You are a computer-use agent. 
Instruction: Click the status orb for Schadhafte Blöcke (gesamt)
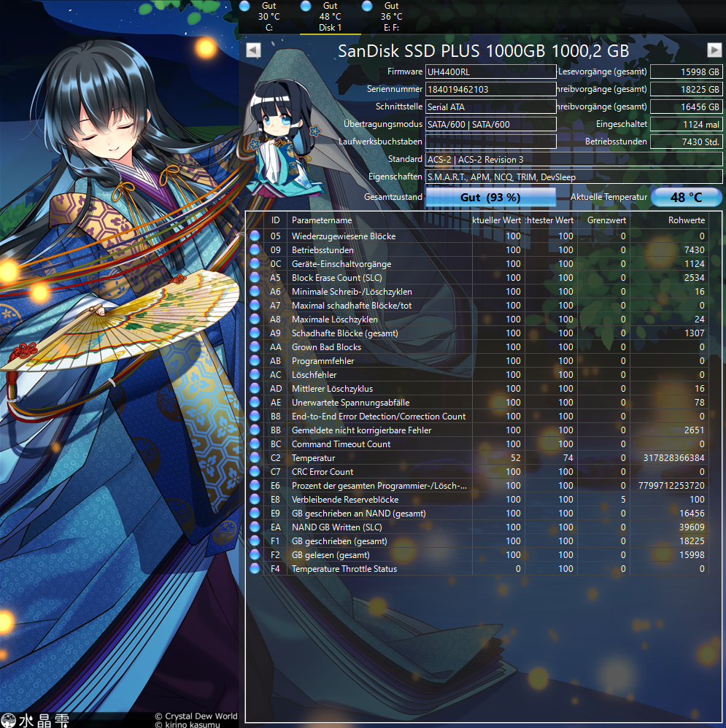click(x=255, y=333)
